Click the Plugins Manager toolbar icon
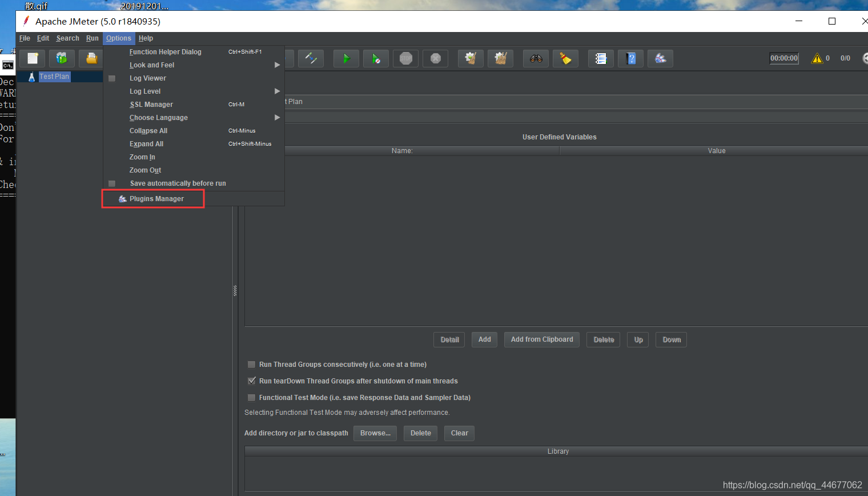The width and height of the screenshot is (868, 496). (660, 58)
